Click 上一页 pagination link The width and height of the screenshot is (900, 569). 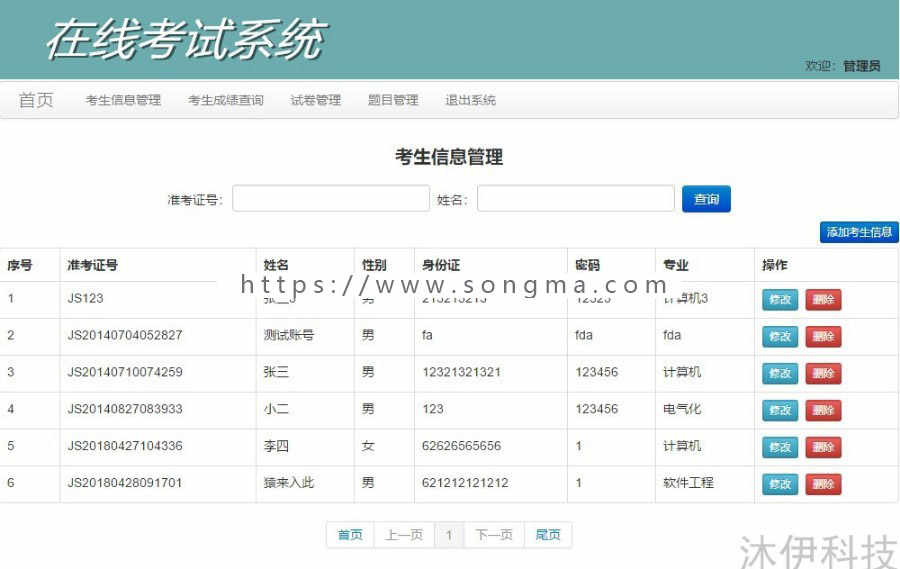click(x=404, y=535)
